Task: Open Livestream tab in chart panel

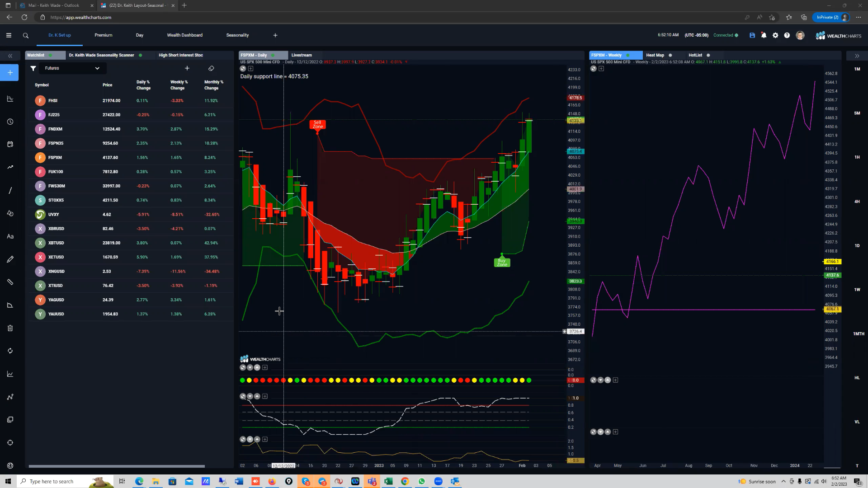Action: tap(302, 55)
